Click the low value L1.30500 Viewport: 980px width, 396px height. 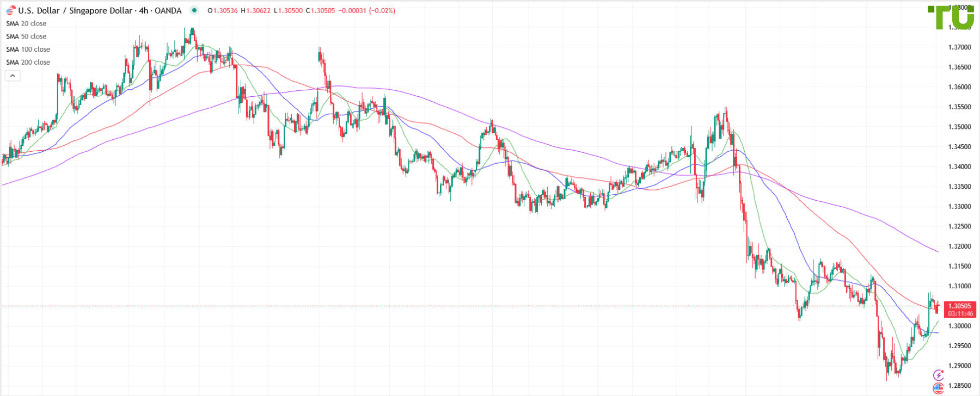coord(288,10)
